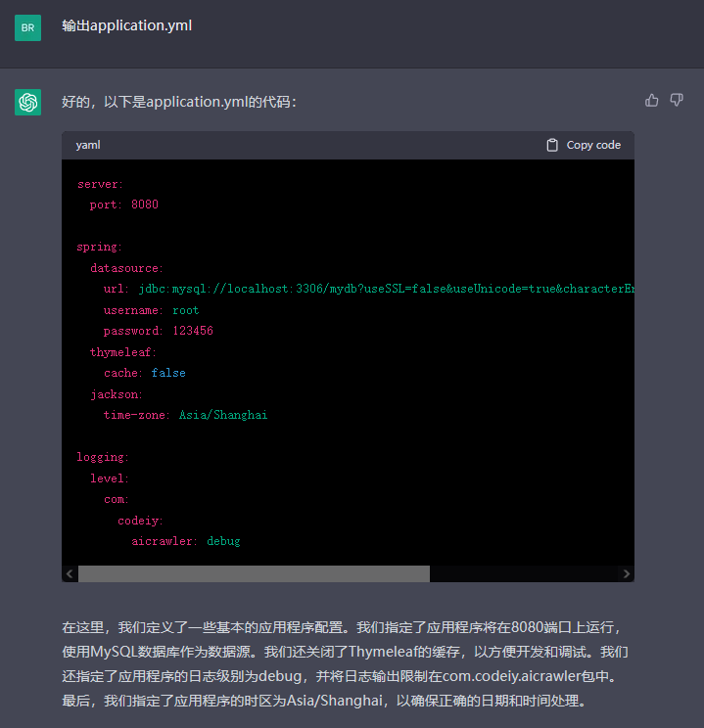704x728 pixels.
Task: Click the jackson: key
Action: click(x=117, y=394)
